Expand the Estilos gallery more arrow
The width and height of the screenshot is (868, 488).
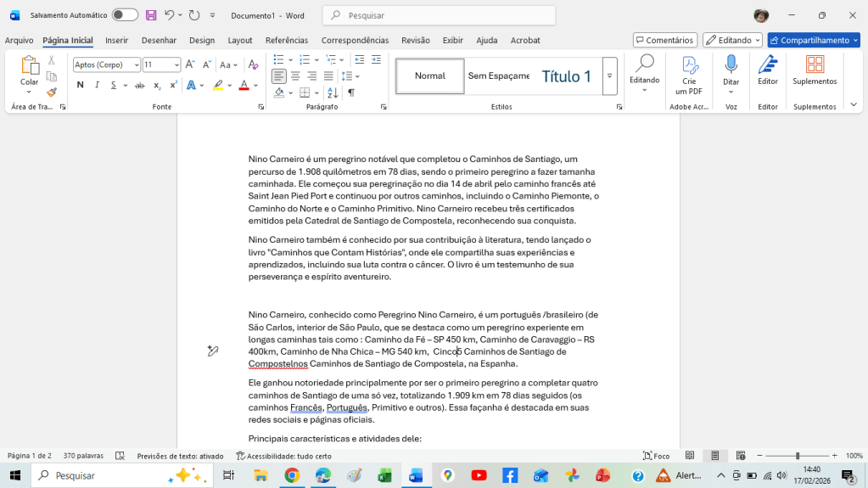click(609, 76)
